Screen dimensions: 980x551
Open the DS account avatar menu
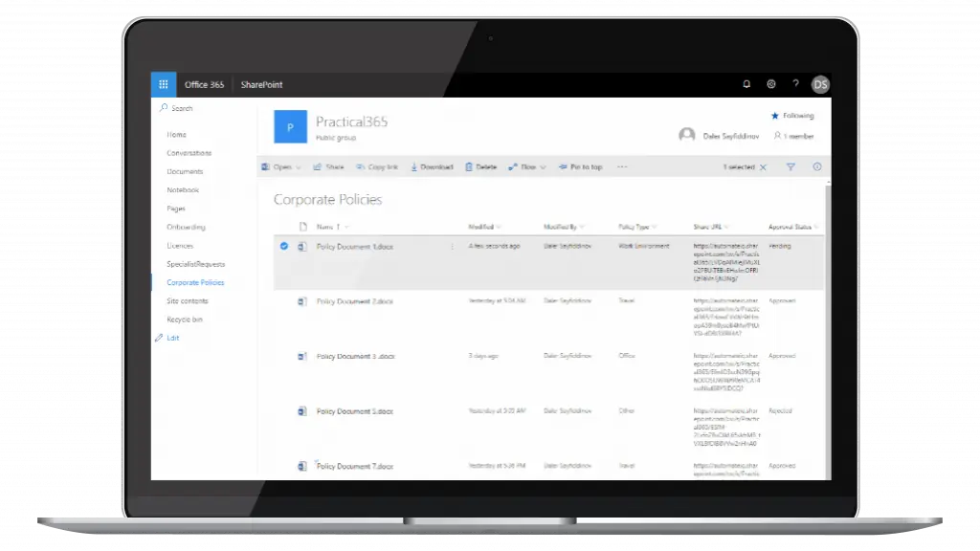pyautogui.click(x=820, y=84)
